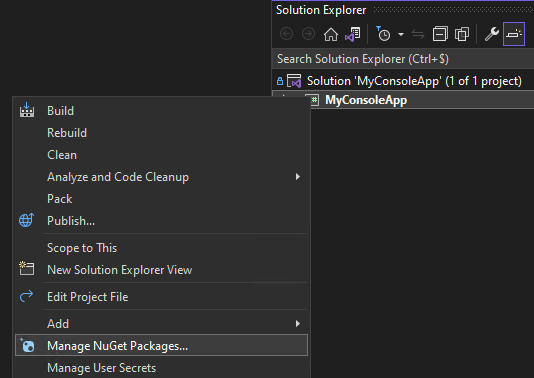Open Properties wrench icon
This screenshot has height=378, width=534.
[492, 34]
